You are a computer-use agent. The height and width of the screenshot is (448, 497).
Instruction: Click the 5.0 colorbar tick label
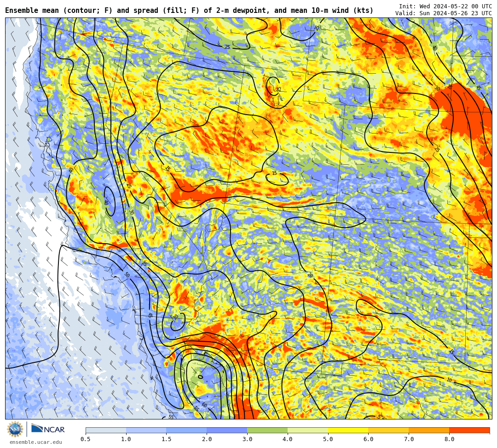[x=328, y=439]
